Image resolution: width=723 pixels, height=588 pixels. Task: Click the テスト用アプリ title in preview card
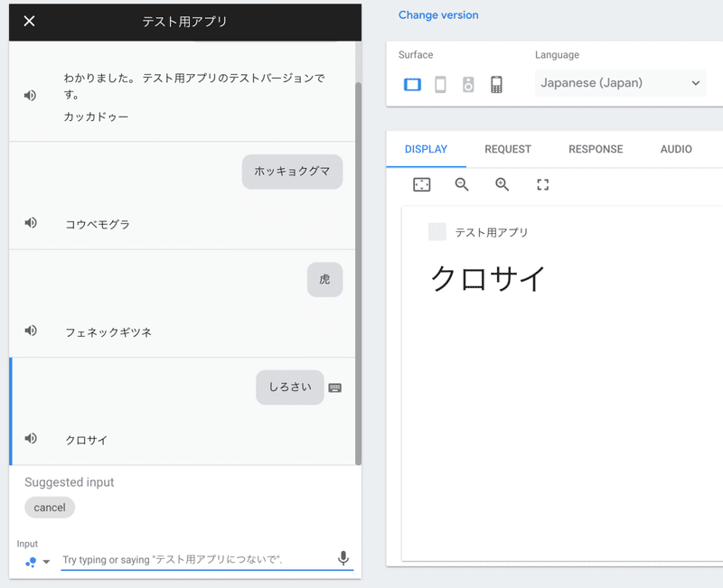tap(492, 232)
